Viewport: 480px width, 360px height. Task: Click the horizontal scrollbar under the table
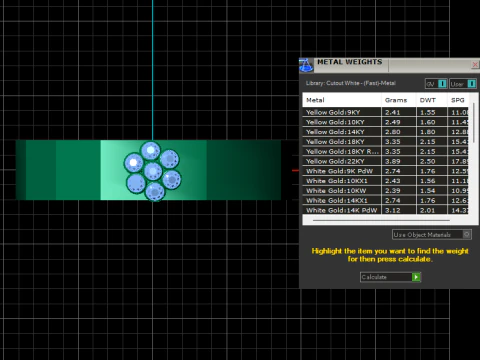pyautogui.click(x=382, y=220)
